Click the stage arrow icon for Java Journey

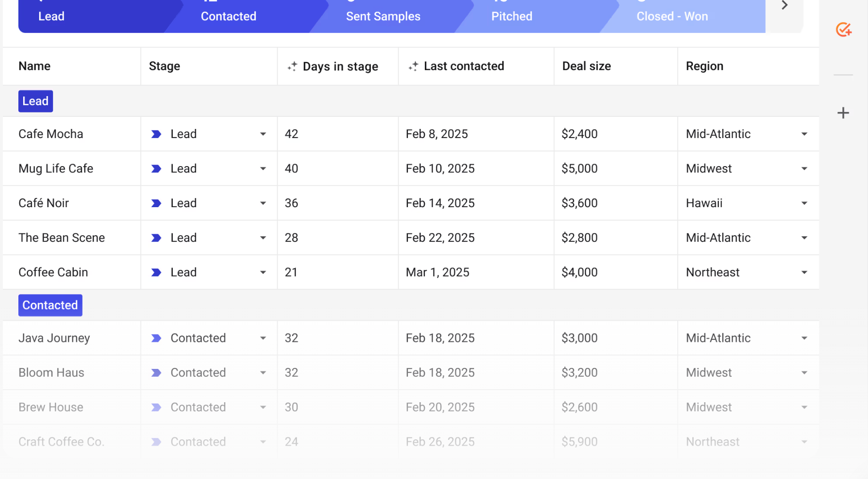click(x=156, y=338)
